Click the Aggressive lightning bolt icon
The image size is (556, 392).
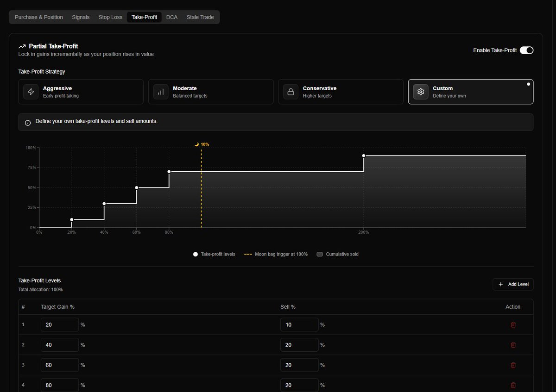31,92
